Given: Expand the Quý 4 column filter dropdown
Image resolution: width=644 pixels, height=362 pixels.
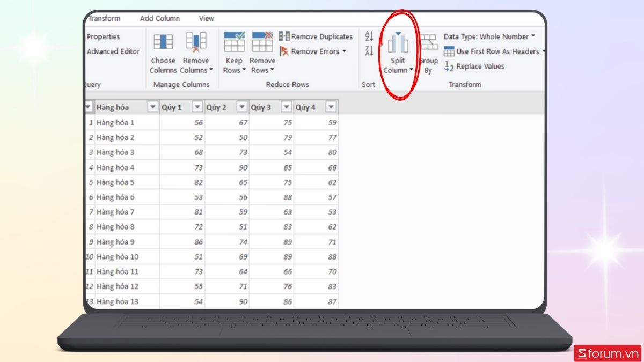Looking at the screenshot, I should tap(331, 107).
